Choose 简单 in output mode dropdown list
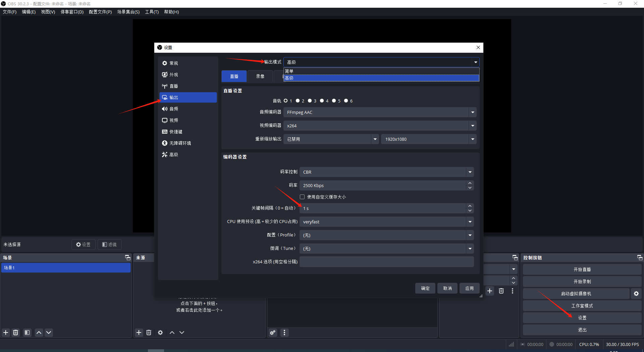The height and width of the screenshot is (352, 644). (381, 71)
